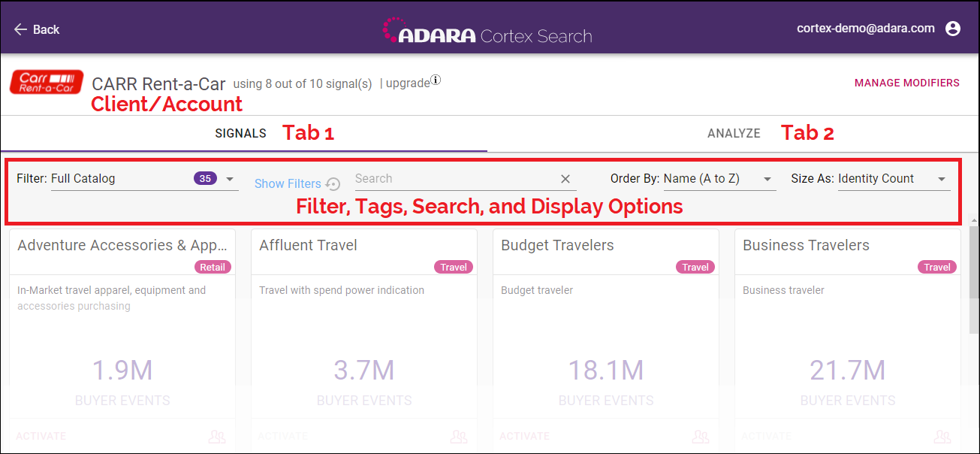
Task: Open Adventure Accessories & App... card title
Action: [x=122, y=245]
